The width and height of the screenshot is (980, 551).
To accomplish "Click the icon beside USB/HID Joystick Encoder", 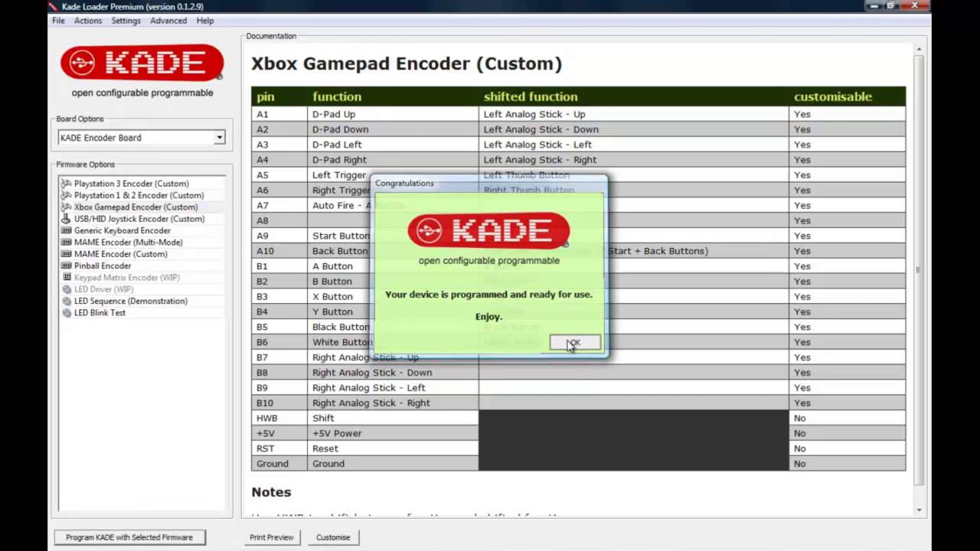I will pyautogui.click(x=67, y=219).
